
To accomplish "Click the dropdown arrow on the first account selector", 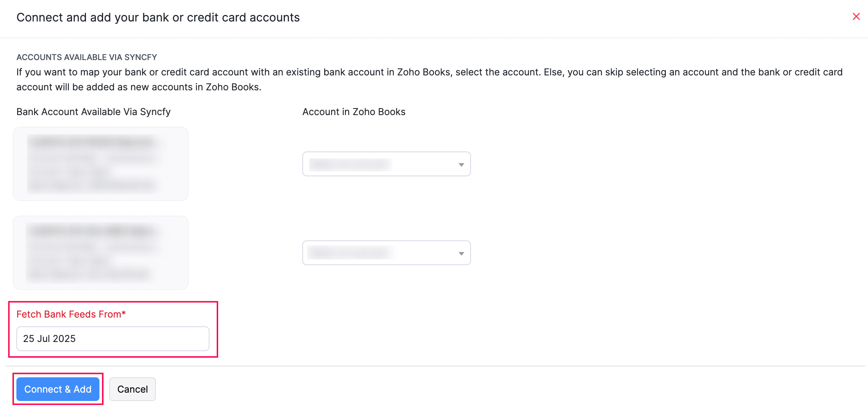I will pos(461,164).
